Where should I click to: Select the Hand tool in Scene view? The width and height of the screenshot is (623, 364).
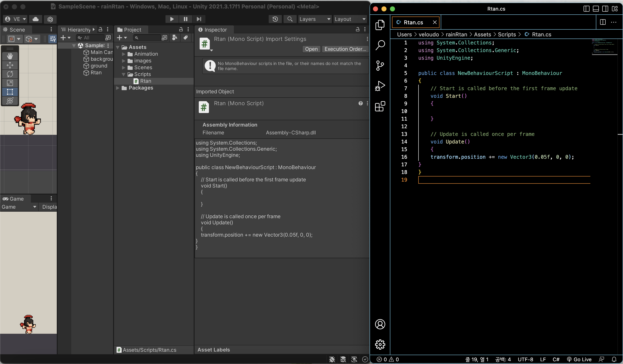click(x=10, y=56)
